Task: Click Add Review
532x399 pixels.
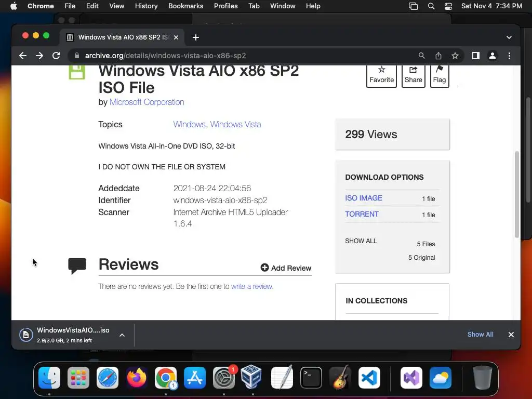Action: (x=286, y=268)
